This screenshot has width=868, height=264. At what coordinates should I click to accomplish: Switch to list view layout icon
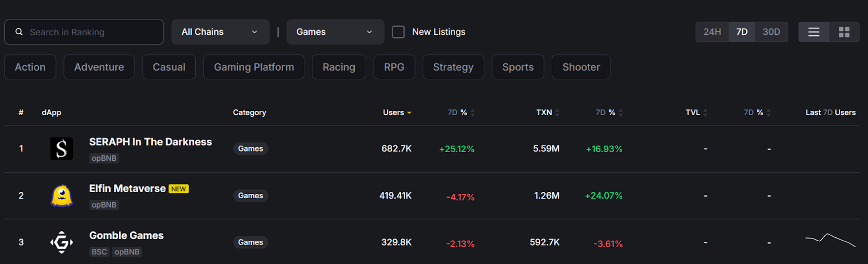pos(813,32)
